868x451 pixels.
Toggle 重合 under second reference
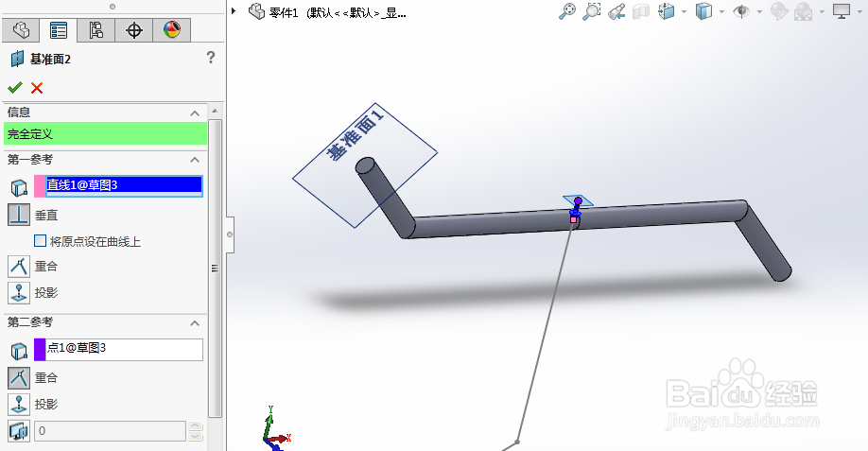pyautogui.click(x=19, y=378)
